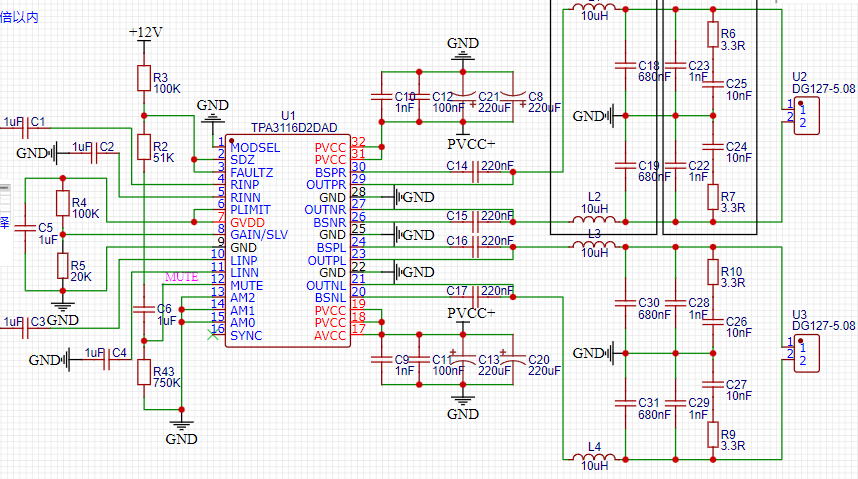Select resistor R9 3.3R symbol
Viewport: 858px width, 479px height.
[712, 435]
